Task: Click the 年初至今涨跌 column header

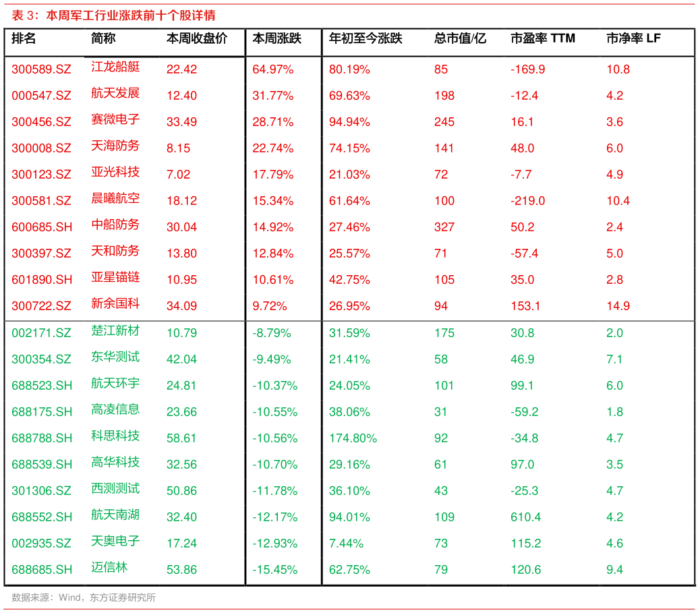Action: pyautogui.click(x=366, y=39)
